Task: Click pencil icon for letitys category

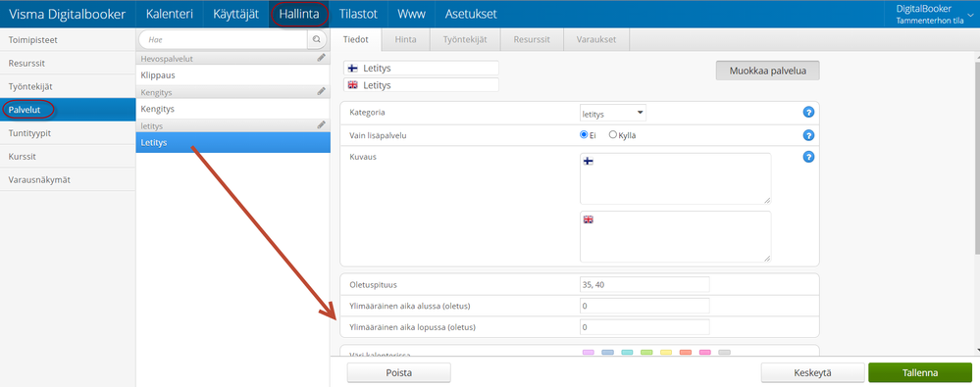Action: (x=321, y=124)
